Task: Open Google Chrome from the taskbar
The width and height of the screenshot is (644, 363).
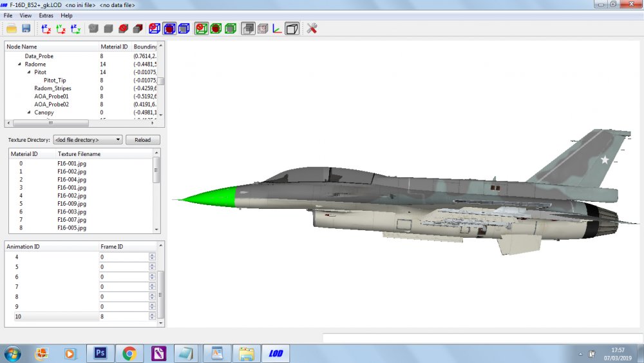Action: 129,353
